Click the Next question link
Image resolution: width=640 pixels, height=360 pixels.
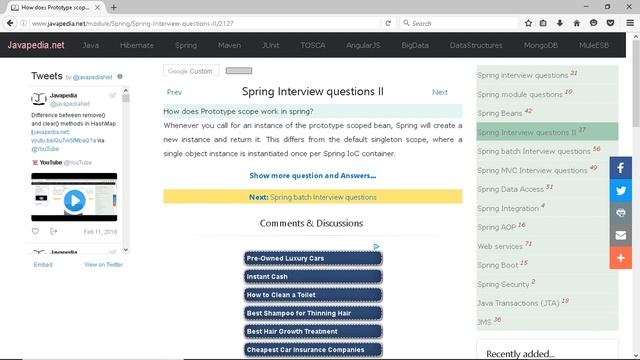click(440, 92)
